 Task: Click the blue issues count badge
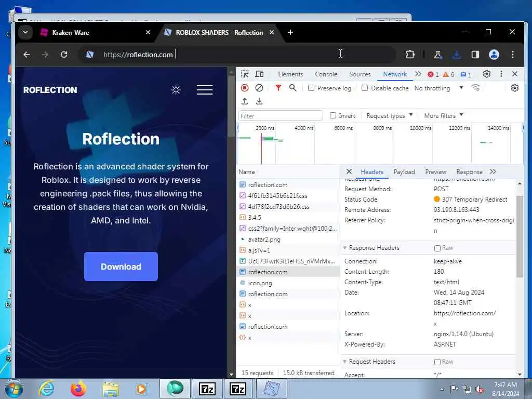[x=465, y=74]
